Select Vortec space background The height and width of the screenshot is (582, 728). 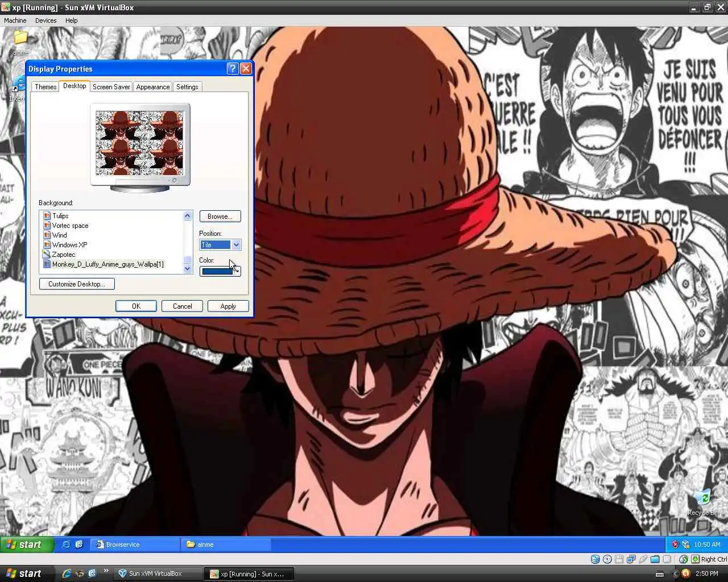coord(113,226)
